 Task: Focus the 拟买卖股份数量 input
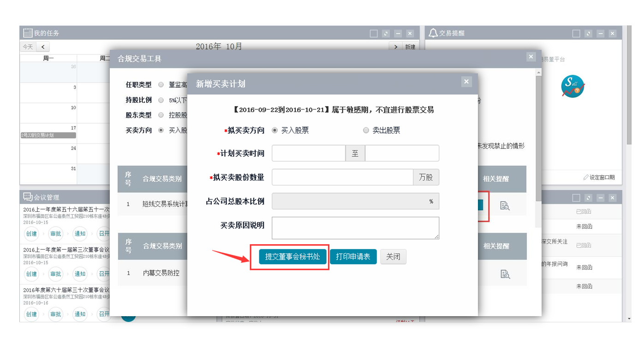pyautogui.click(x=342, y=177)
